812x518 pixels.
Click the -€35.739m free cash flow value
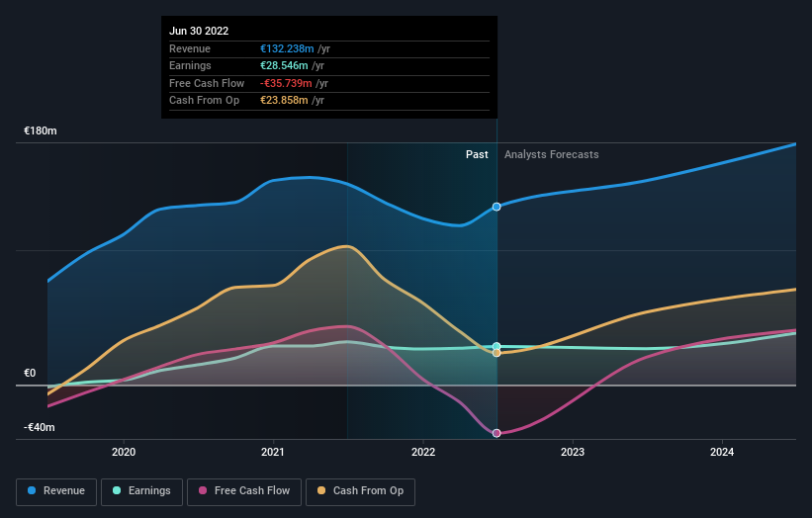(286, 83)
